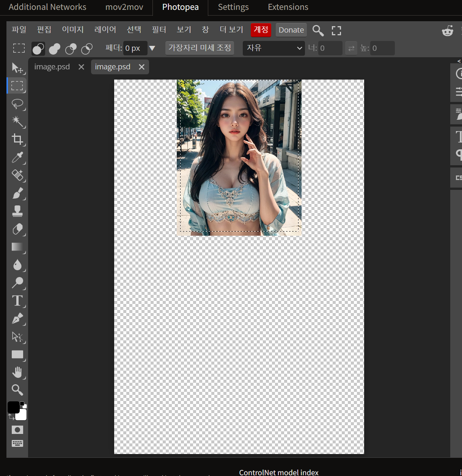Image resolution: width=462 pixels, height=476 pixels.
Task: Toggle Quick Mask mode
Action: point(17,429)
